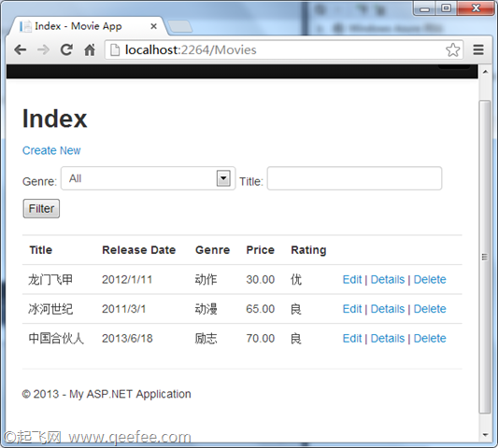Image resolution: width=498 pixels, height=448 pixels.
Task: Reload the page with the refresh icon
Action: coord(66,49)
